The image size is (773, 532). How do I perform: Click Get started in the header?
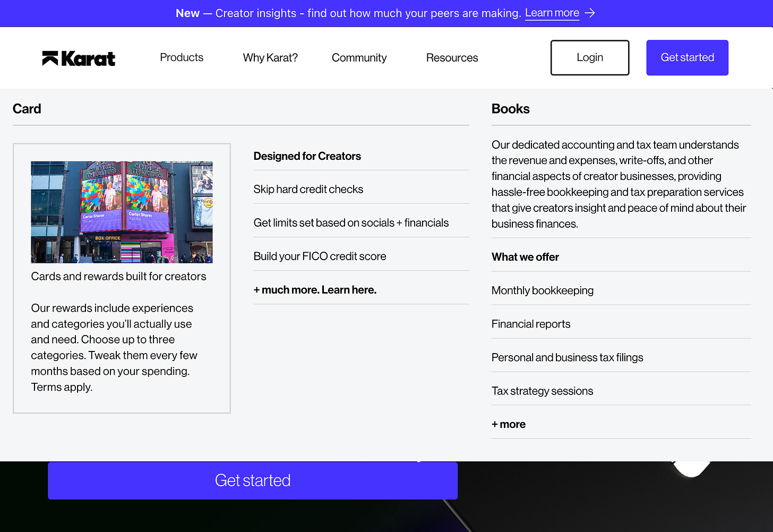coord(687,57)
